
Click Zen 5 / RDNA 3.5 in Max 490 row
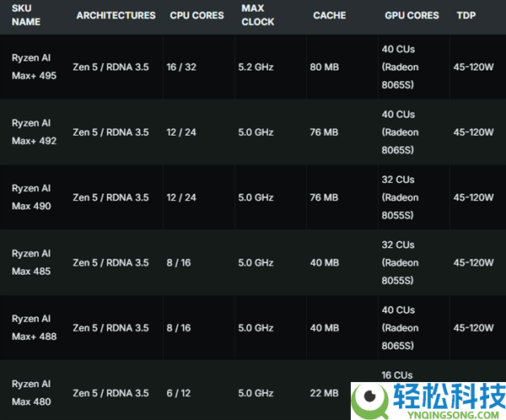coord(110,197)
